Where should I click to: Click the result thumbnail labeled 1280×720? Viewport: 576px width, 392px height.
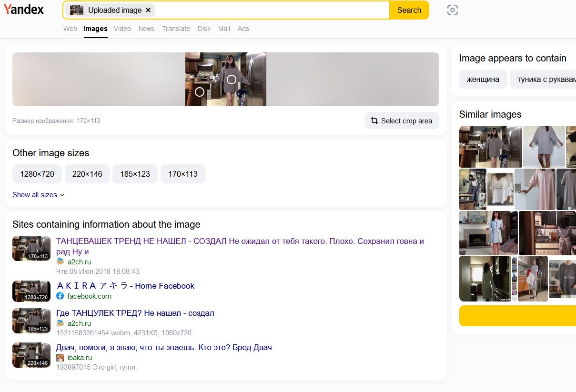(31, 291)
